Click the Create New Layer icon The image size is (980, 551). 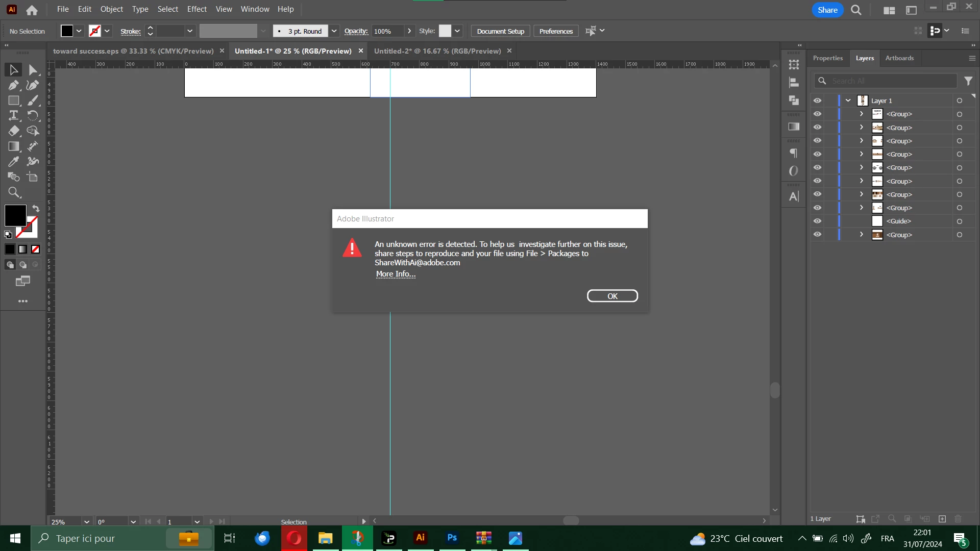[x=942, y=519]
